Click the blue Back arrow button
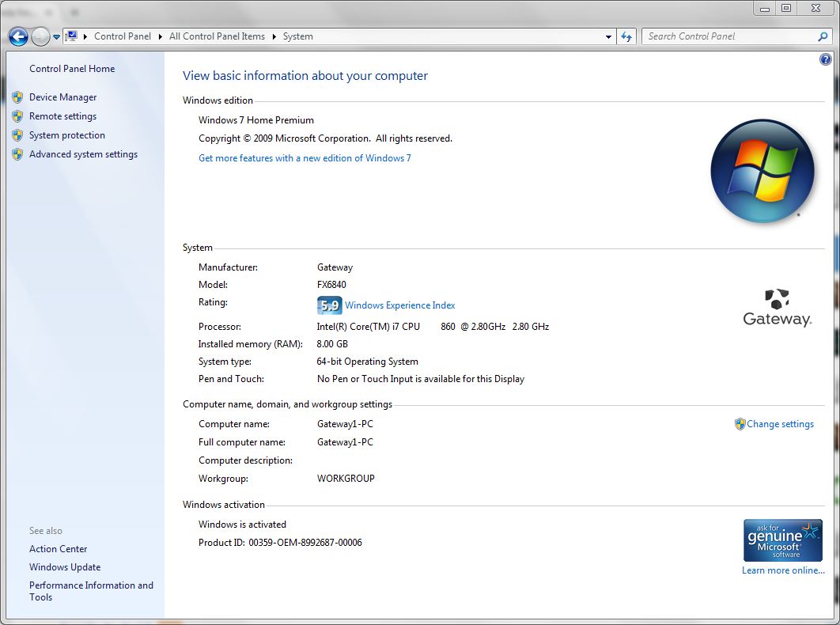The height and width of the screenshot is (625, 840). (18, 36)
